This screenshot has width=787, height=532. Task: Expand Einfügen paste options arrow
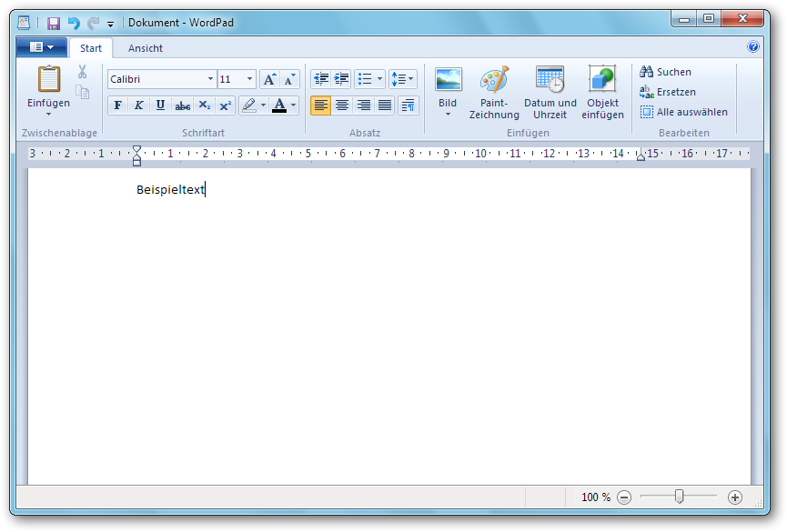click(x=49, y=115)
